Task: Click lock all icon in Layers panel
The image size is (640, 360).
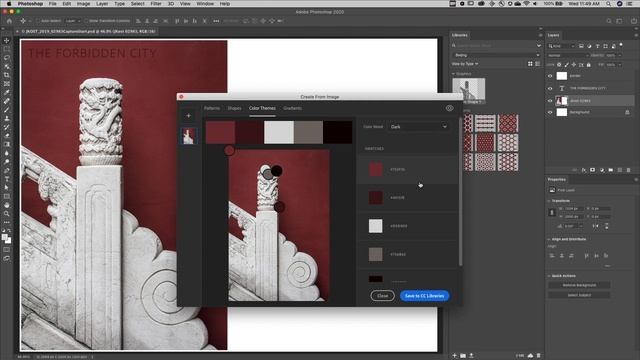Action: 589,65
